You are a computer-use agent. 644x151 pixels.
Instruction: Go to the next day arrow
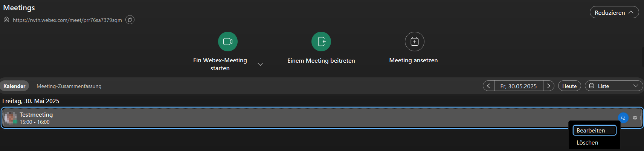pos(549,86)
